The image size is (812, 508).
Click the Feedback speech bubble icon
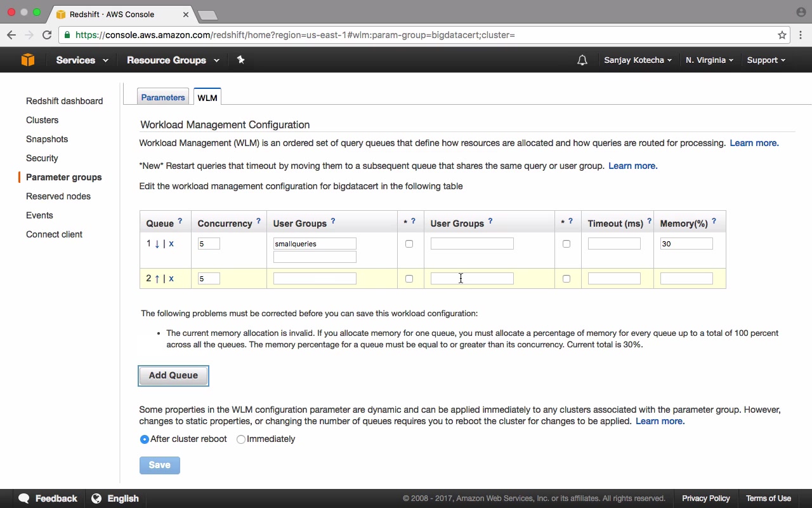pos(24,498)
